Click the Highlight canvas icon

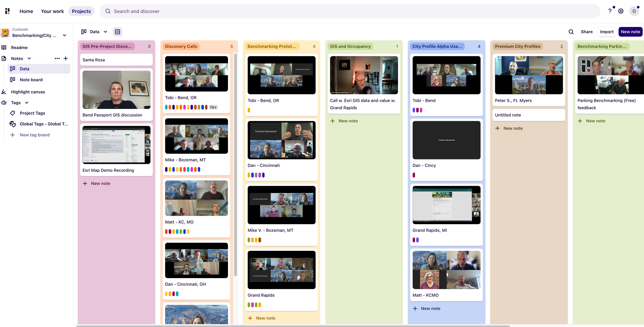[x=4, y=92]
